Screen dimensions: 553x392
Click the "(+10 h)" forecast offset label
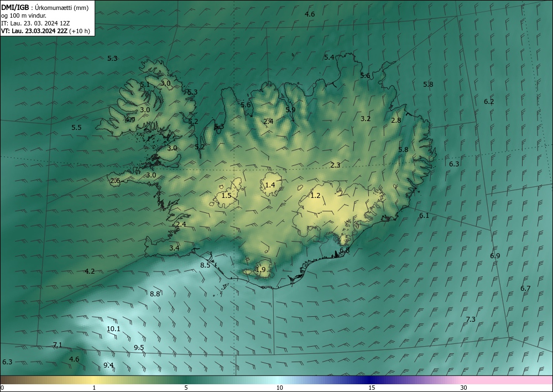click(80, 31)
